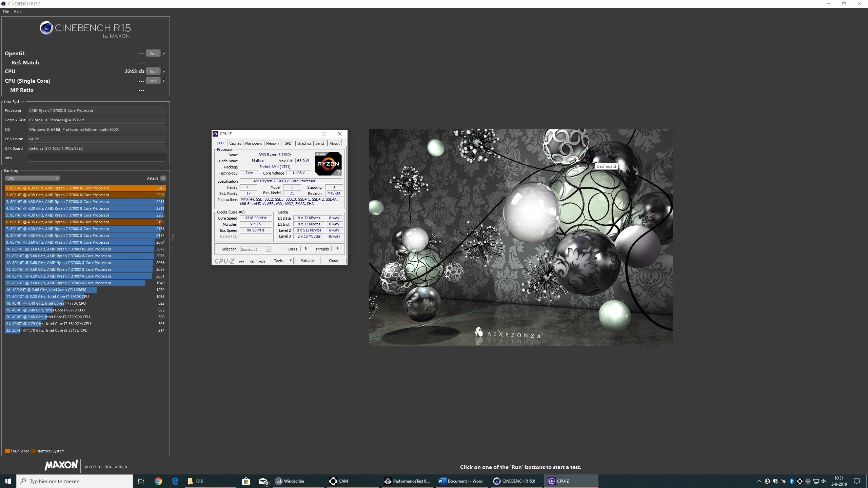Viewport: 868px width, 488px height.
Task: Show hidden system tray icons
Action: [759, 481]
